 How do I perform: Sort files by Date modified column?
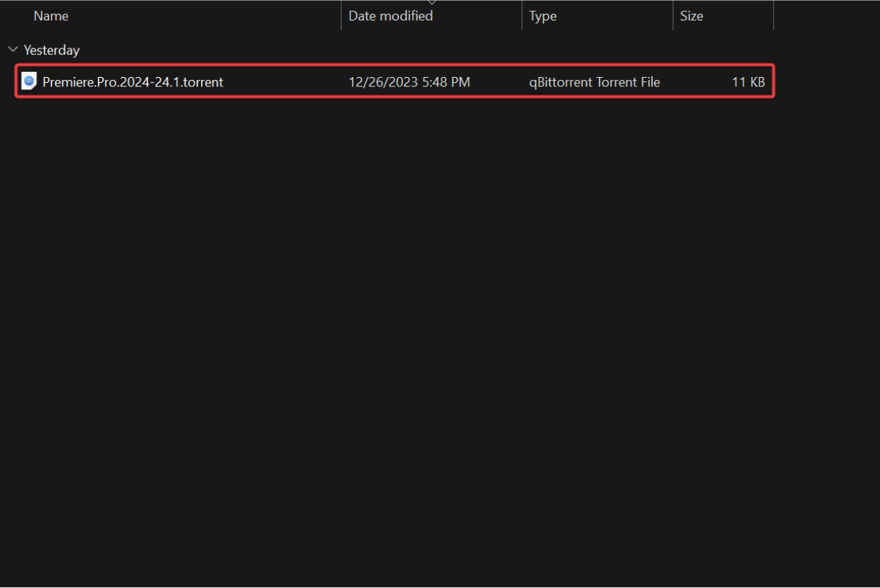coord(391,15)
